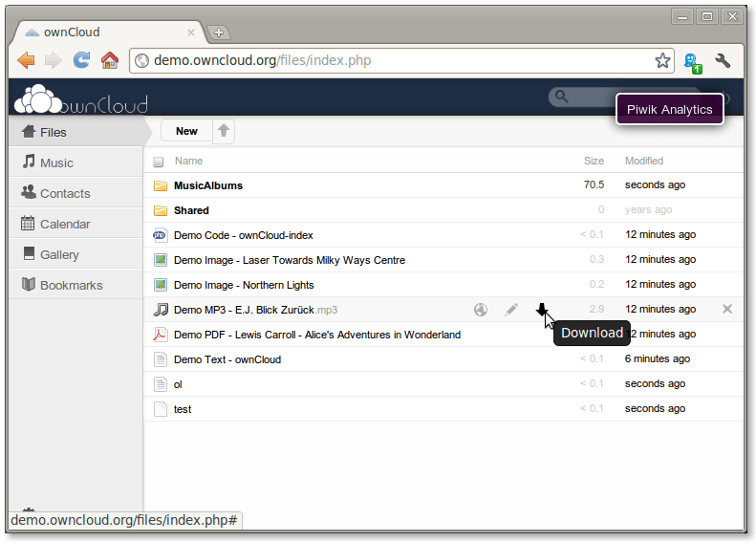Open Demo PDF - Alice's Adventures in Wonderland

tap(317, 335)
